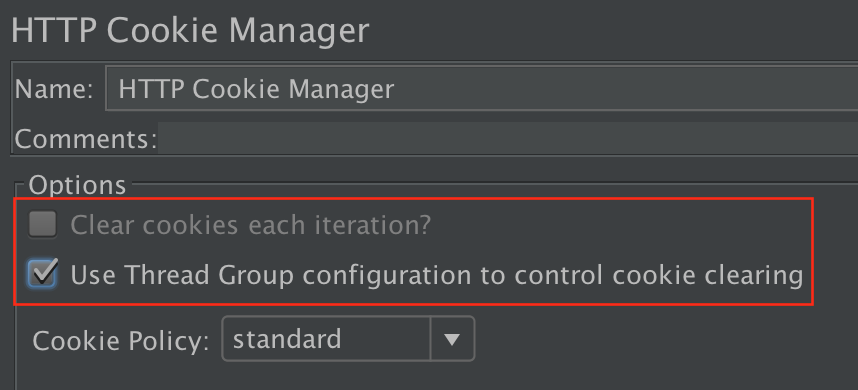Open the Cookie Policy dropdown arrow
This screenshot has width=858, height=390.
(x=452, y=339)
